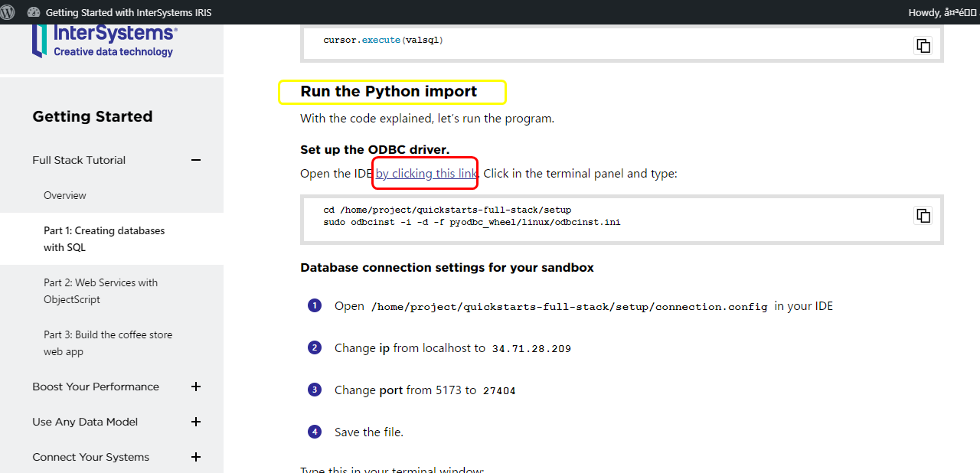The width and height of the screenshot is (980, 473).
Task: Open Part 2: Web Services with ObjectScript
Action: pyautogui.click(x=100, y=291)
